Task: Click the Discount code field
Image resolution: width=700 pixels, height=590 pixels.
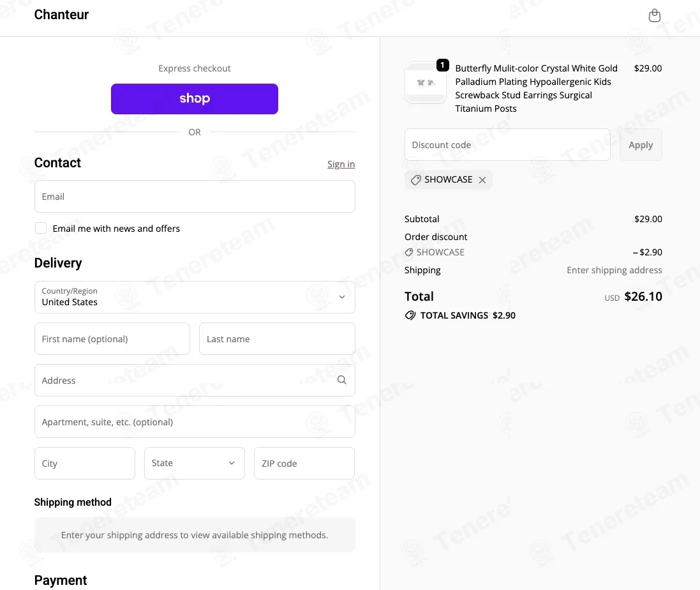Action: pyautogui.click(x=507, y=145)
